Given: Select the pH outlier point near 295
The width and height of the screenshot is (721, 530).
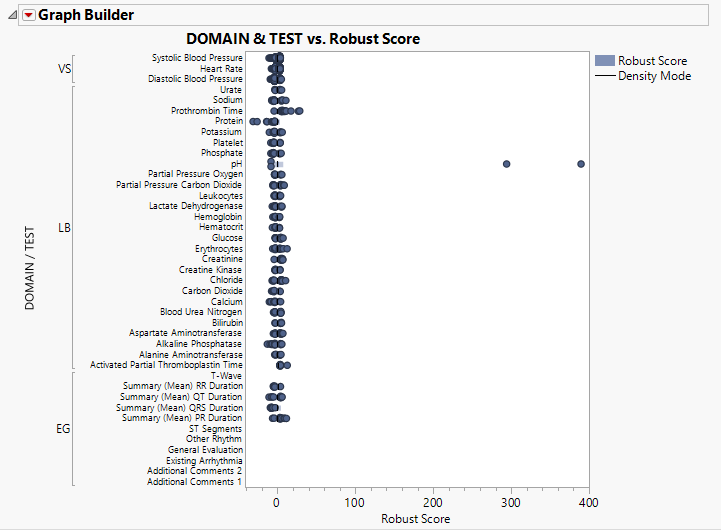Looking at the screenshot, I should (506, 164).
